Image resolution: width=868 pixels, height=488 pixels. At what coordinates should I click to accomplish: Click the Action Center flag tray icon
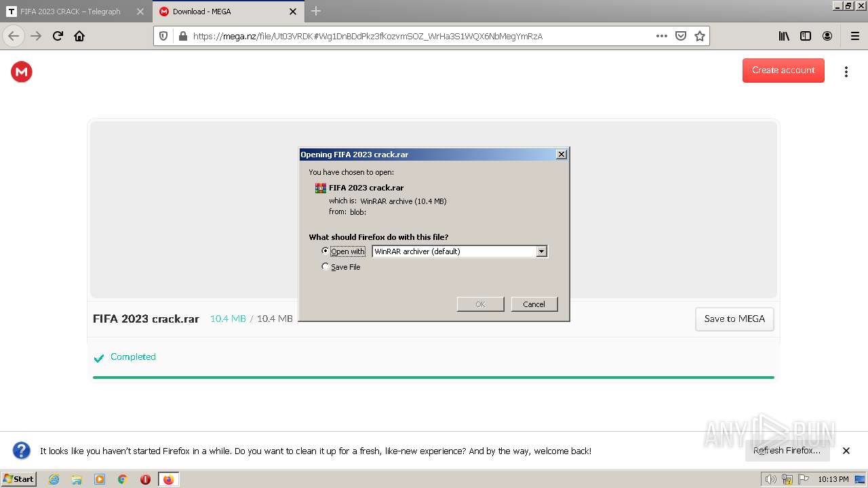coord(804,479)
